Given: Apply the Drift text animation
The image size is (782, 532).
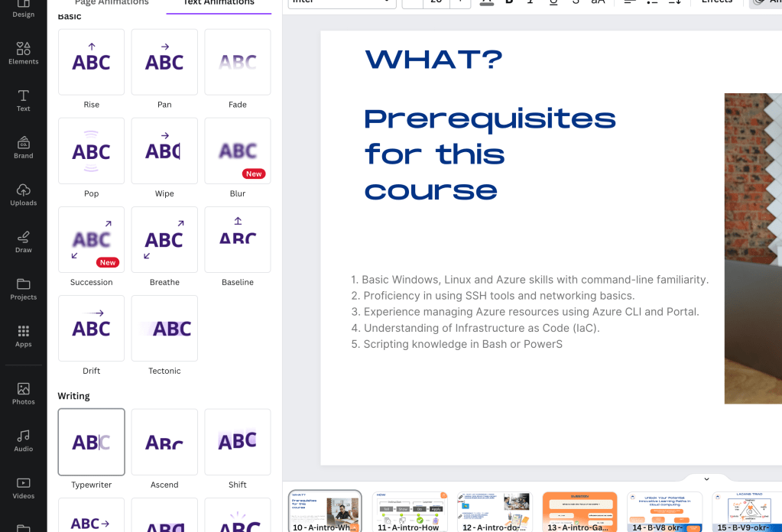Looking at the screenshot, I should pyautogui.click(x=91, y=328).
